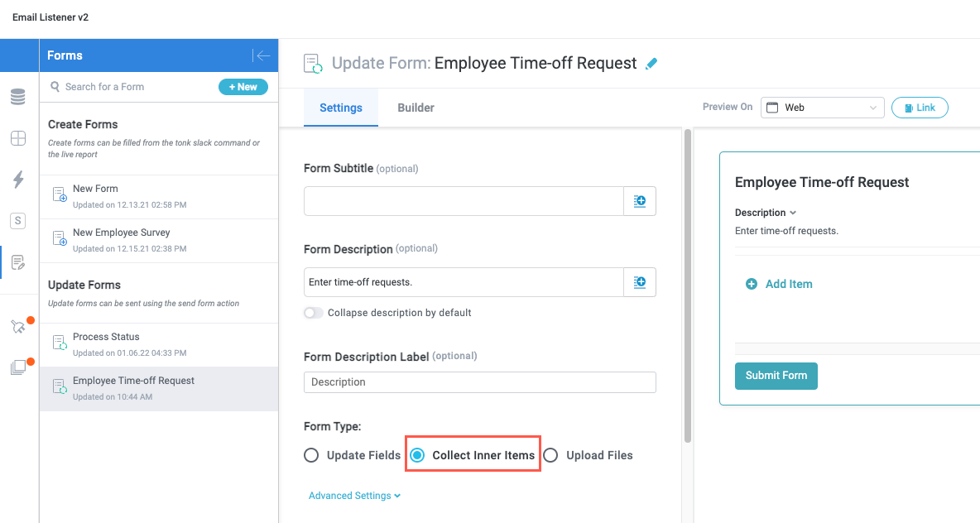Open the lightning bolt automations icon
Viewport: 980px width, 523px height.
(x=17, y=180)
